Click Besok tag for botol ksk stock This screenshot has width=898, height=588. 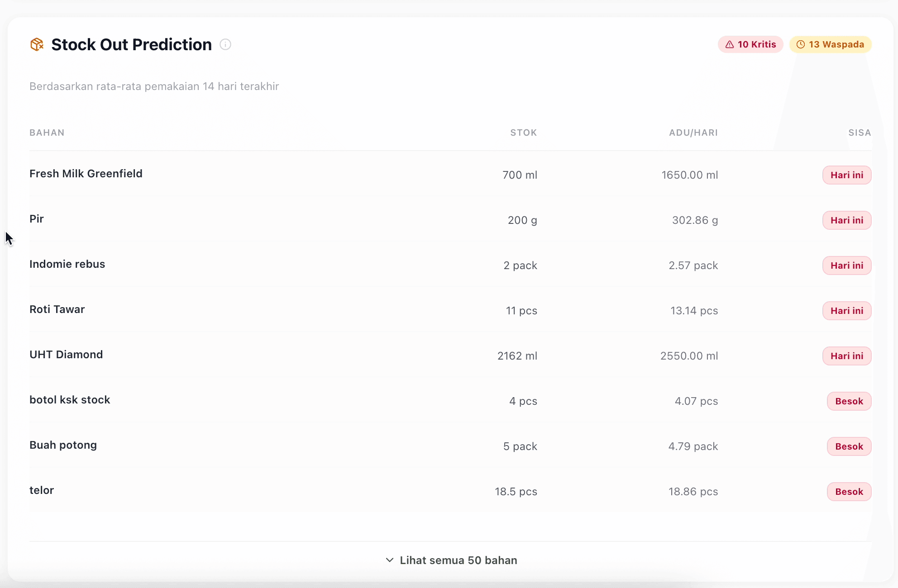pos(849,401)
